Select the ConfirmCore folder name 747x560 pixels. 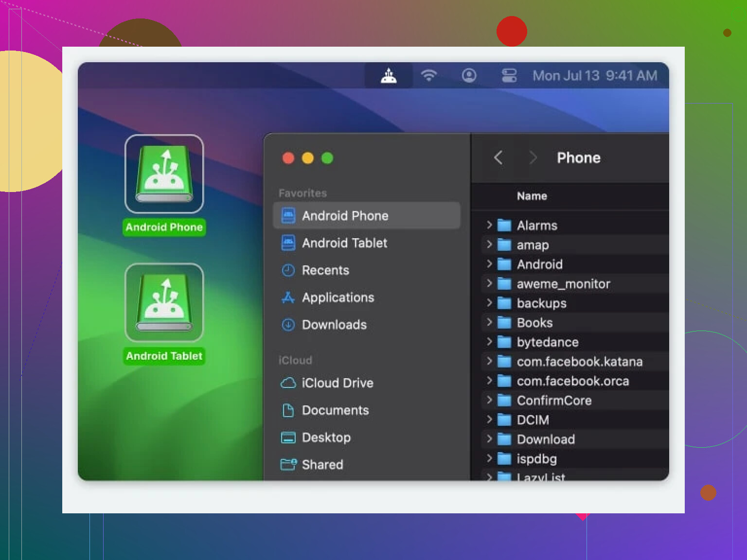pyautogui.click(x=554, y=401)
